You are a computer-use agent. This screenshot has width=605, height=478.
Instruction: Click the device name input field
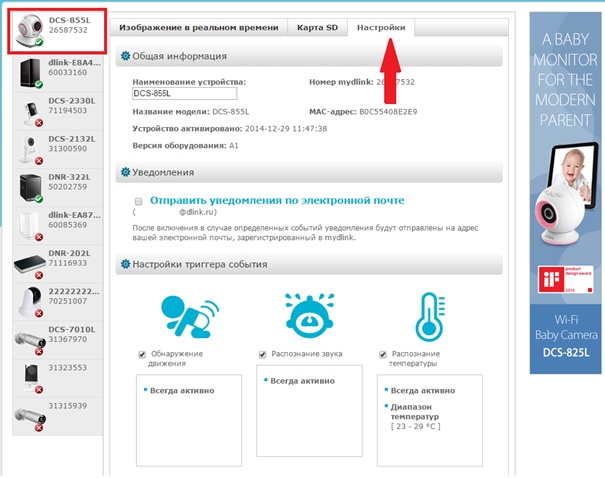(184, 93)
